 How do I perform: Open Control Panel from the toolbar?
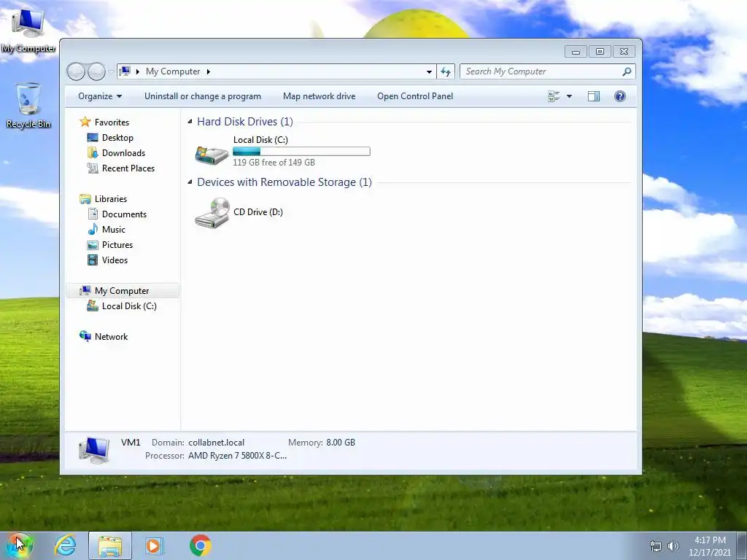click(415, 96)
